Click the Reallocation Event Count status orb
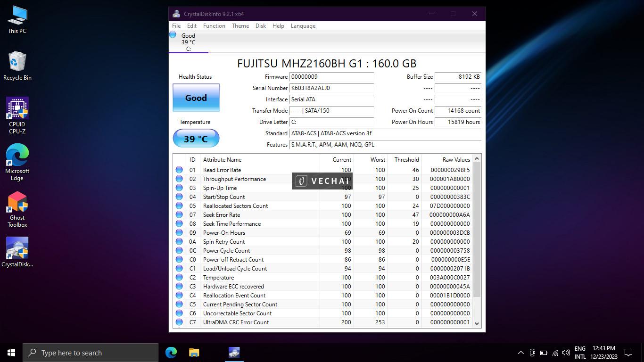The width and height of the screenshot is (644, 362). [x=179, y=296]
